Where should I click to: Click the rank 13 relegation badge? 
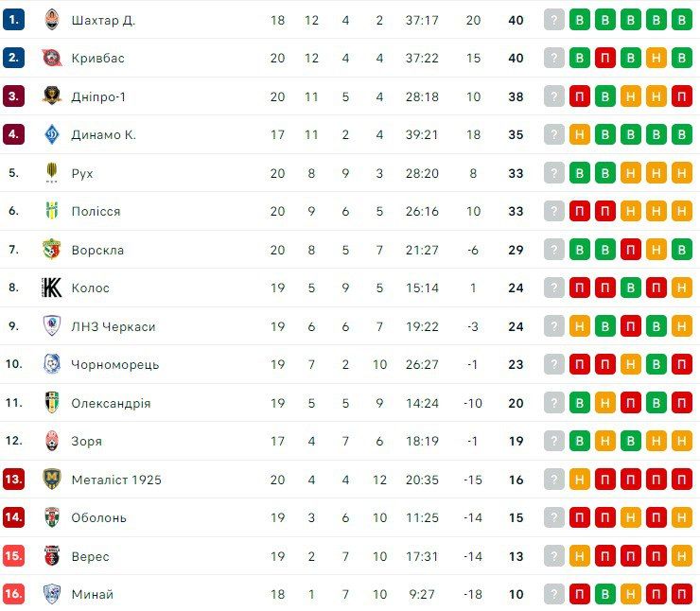pyautogui.click(x=14, y=480)
